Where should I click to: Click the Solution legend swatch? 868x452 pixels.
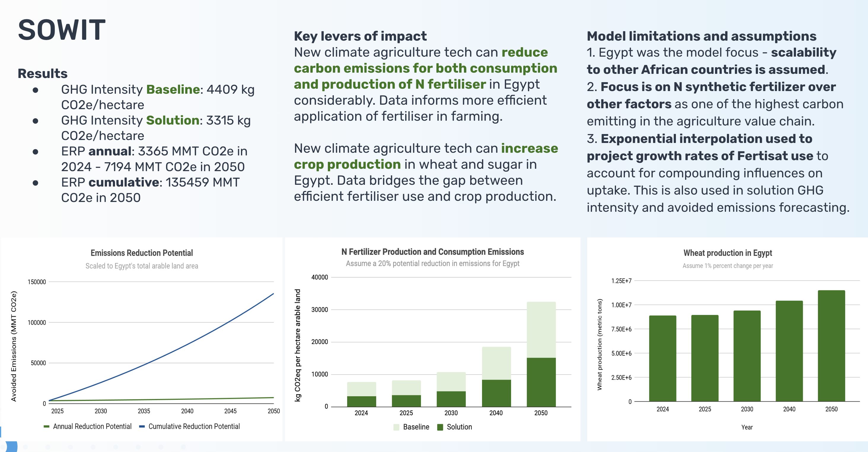coord(440,427)
